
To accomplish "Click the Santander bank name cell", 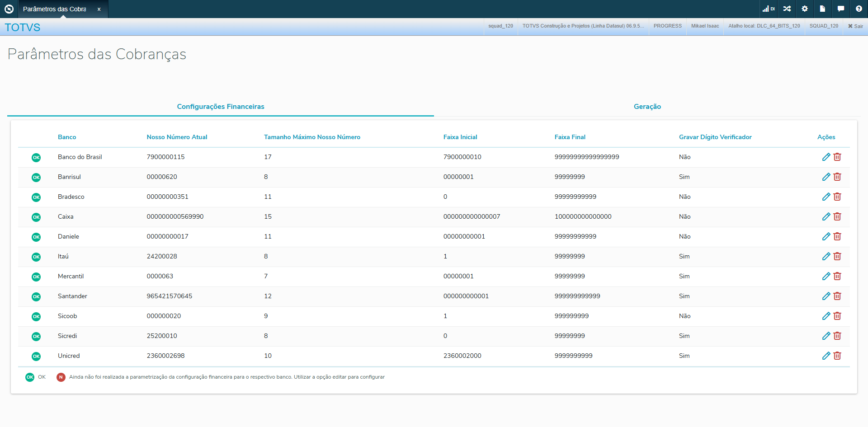I will 72,296.
